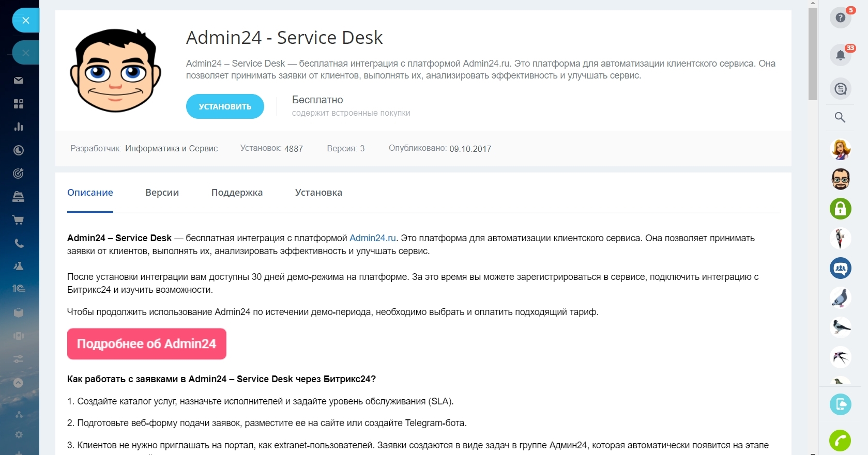This screenshot has width=868, height=455.
Task: Open the phone telephony icon in sidebar
Action: 19,243
